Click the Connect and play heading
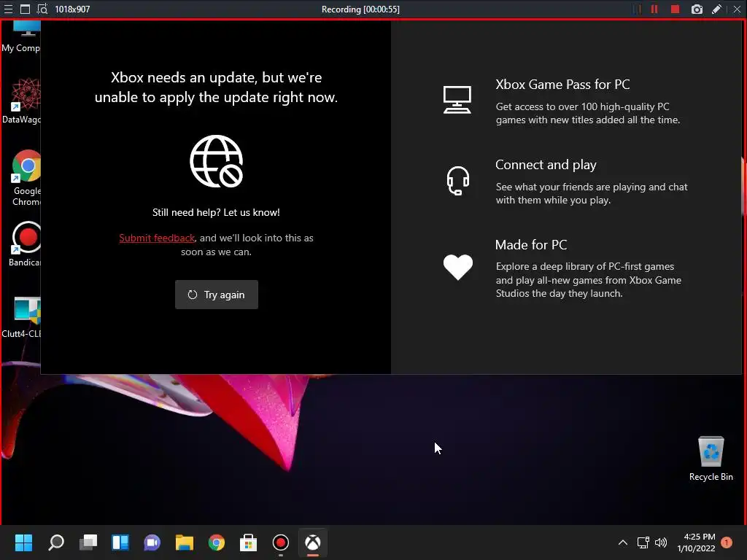This screenshot has height=560, width=747. [x=546, y=165]
